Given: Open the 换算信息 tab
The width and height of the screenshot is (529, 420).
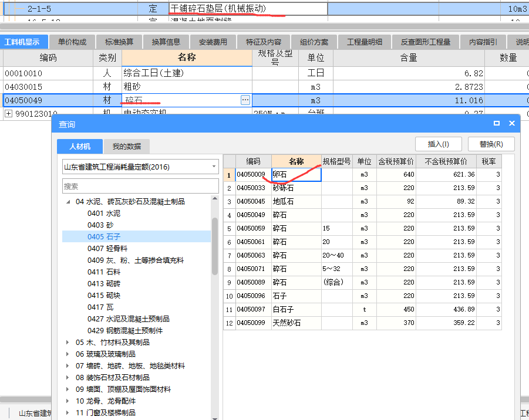Looking at the screenshot, I should click(x=166, y=42).
